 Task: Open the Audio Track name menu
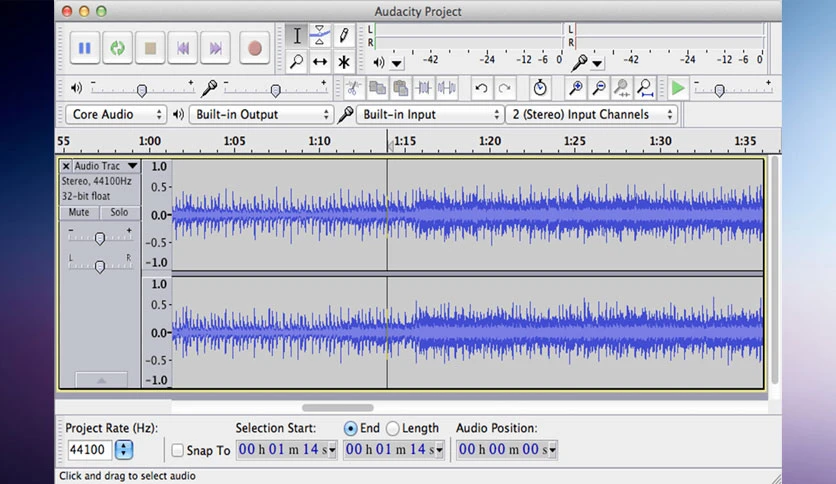106,166
